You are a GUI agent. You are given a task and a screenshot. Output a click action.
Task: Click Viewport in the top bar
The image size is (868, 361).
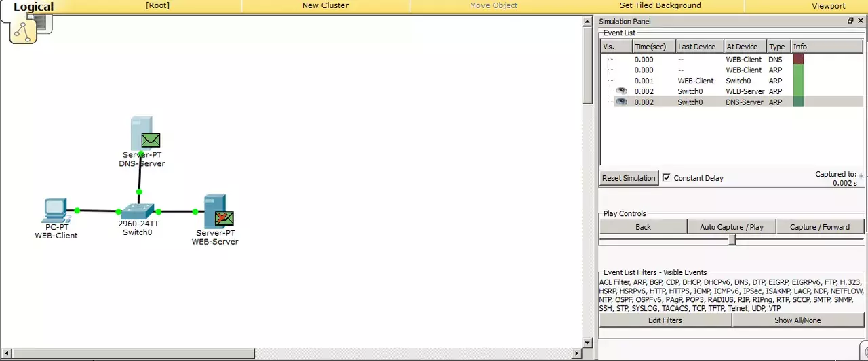point(829,6)
